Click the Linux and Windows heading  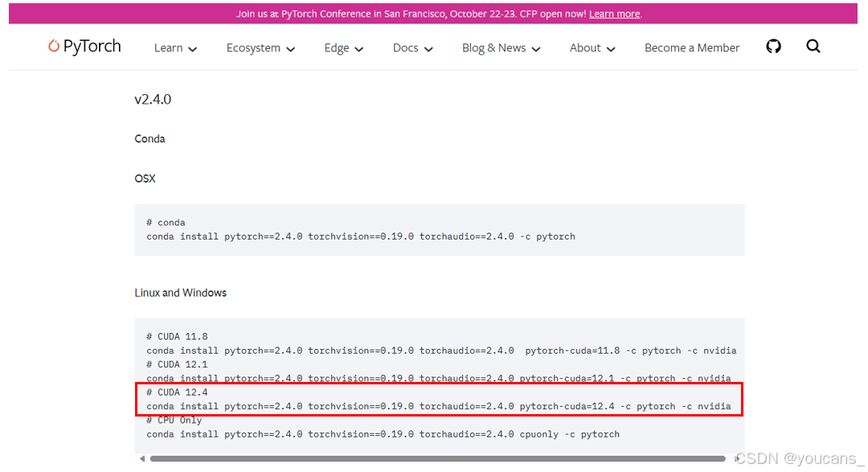point(181,293)
